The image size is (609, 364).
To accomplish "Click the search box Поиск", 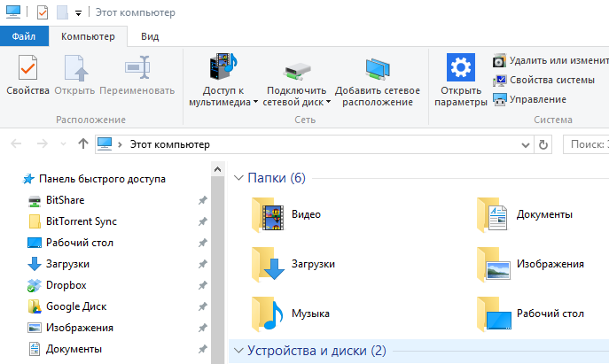I will pyautogui.click(x=586, y=144).
